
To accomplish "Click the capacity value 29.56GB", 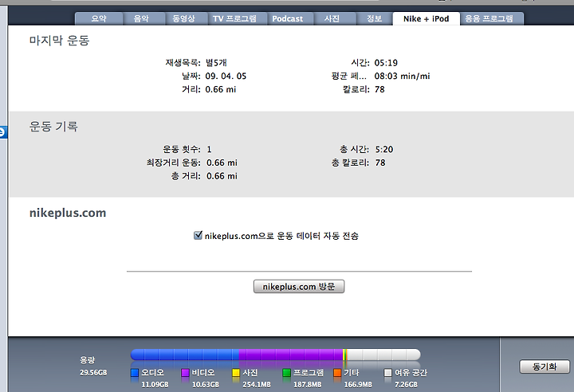I will (x=93, y=373).
